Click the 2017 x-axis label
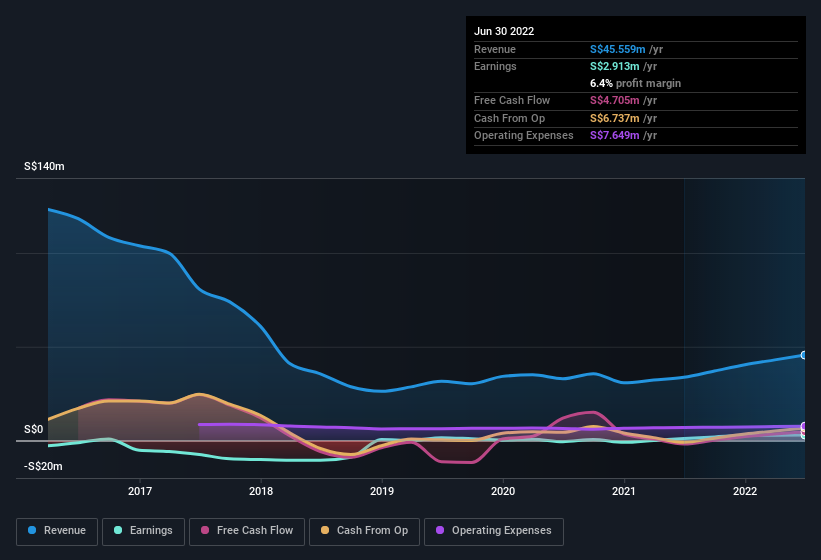Viewport: 821px width, 560px height. pos(140,491)
